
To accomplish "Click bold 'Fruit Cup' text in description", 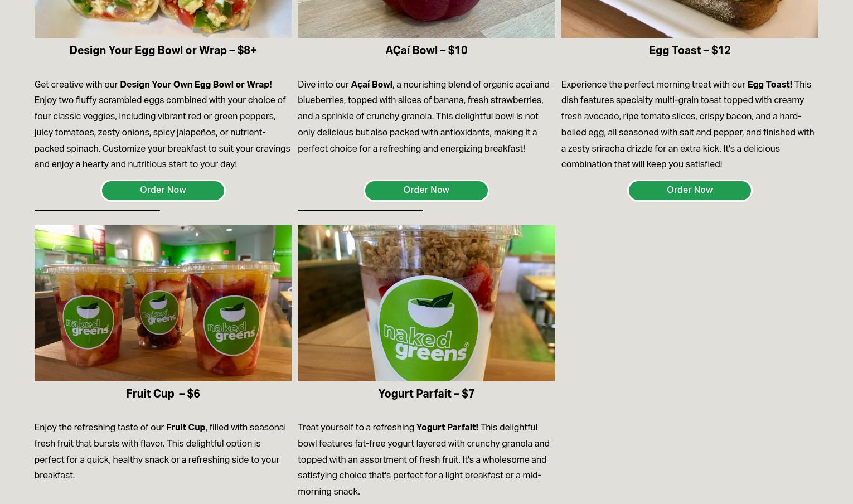I will tap(186, 428).
